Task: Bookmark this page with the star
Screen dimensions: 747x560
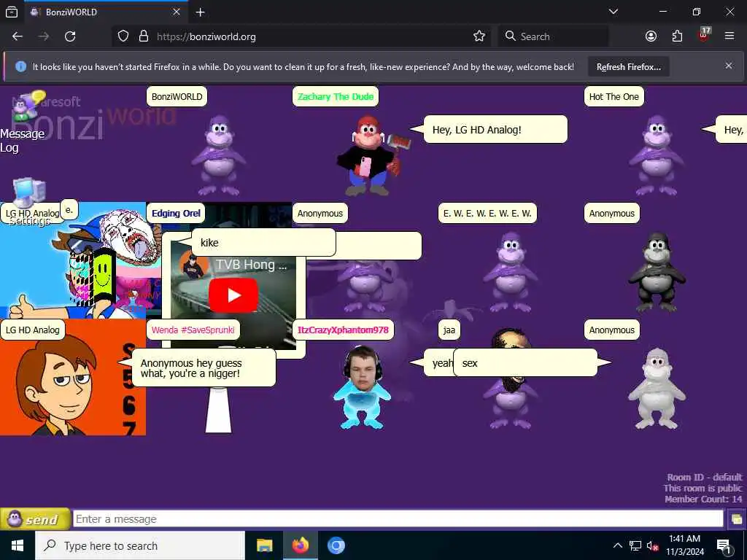Action: tap(479, 36)
